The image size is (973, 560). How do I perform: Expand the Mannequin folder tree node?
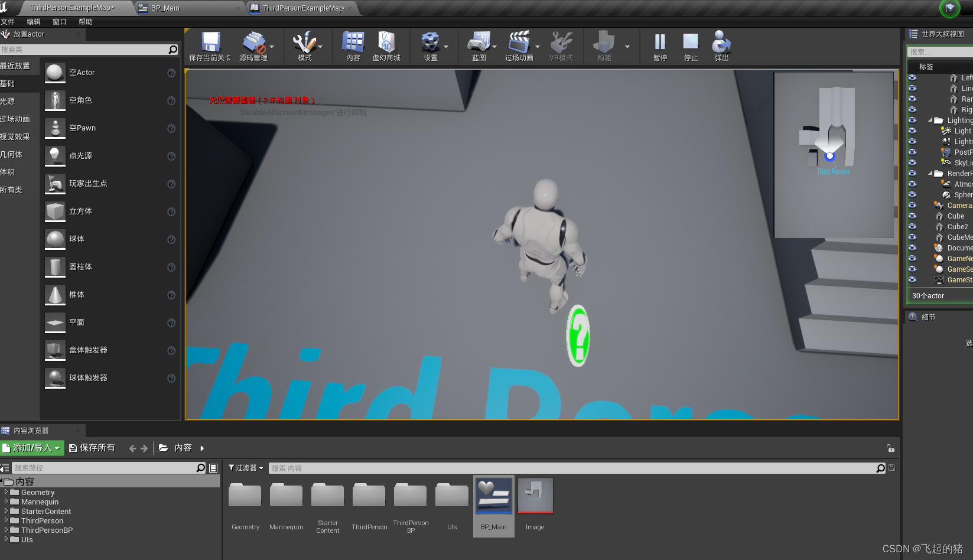tap(6, 501)
